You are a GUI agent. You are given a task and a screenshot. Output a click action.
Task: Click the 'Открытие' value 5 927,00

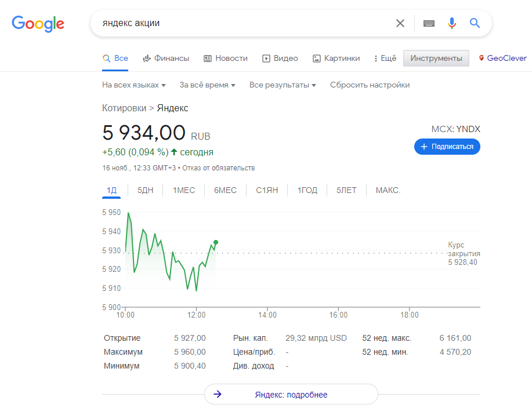pos(190,338)
